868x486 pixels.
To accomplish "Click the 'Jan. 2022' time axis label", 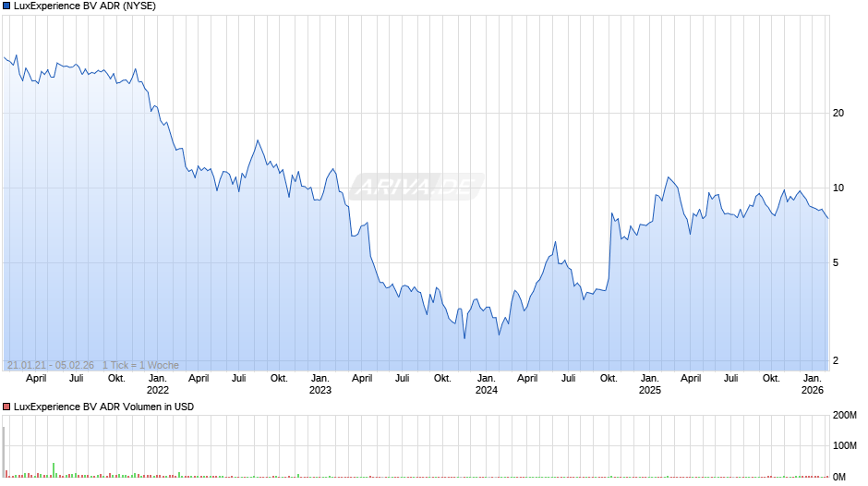I will [x=158, y=384].
